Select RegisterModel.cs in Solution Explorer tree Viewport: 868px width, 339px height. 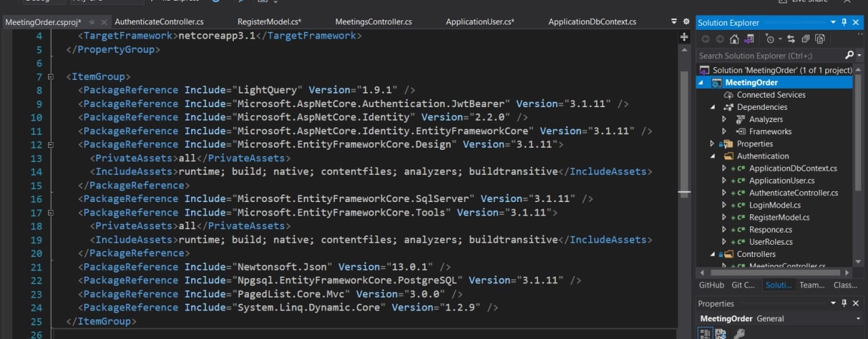[x=779, y=217]
